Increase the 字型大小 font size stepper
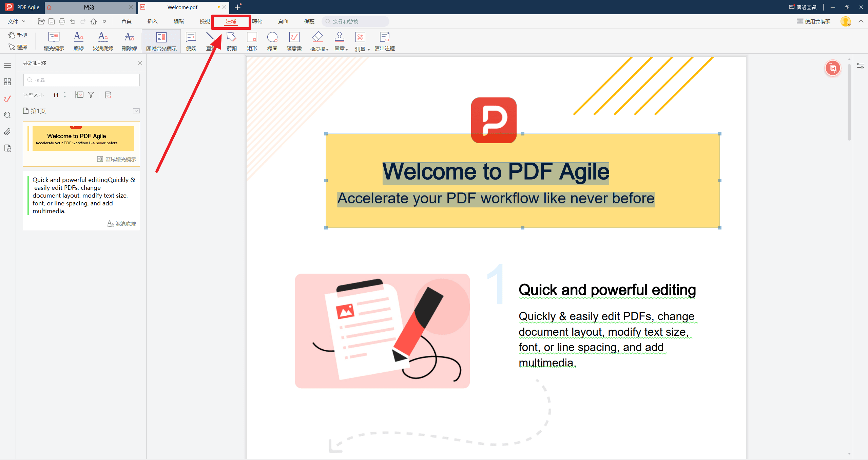The height and width of the screenshot is (460, 868). 65,92
